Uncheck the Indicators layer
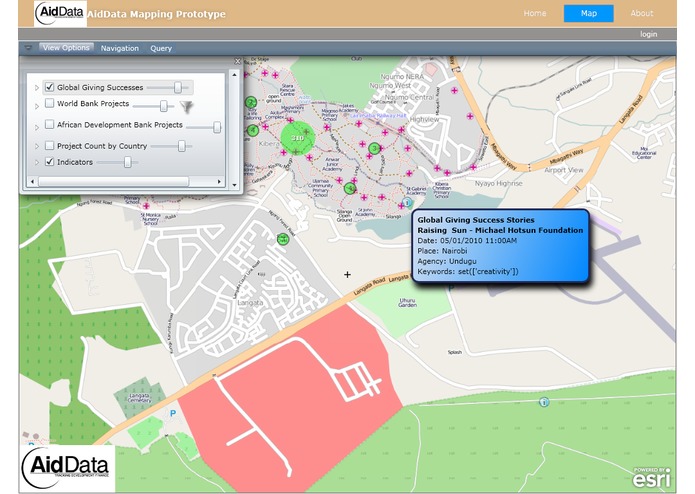The image size is (695, 494). (50, 162)
